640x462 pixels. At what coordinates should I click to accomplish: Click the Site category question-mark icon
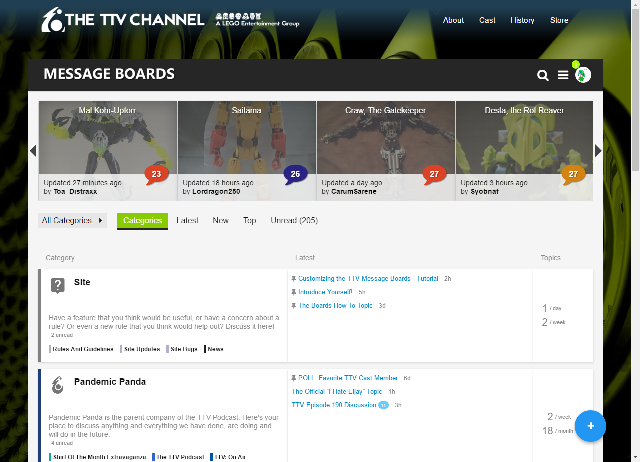coord(58,285)
